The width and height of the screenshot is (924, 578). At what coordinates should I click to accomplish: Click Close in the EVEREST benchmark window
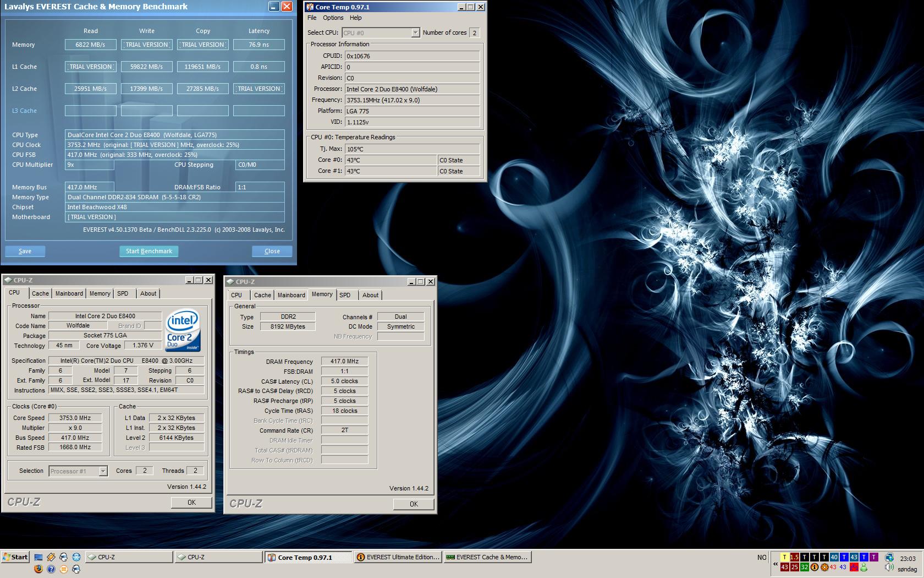point(272,251)
